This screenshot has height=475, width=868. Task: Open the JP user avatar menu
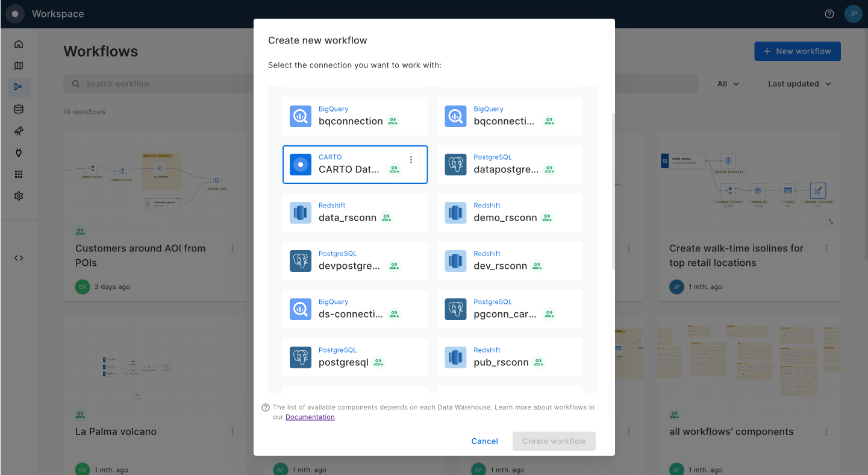(853, 14)
